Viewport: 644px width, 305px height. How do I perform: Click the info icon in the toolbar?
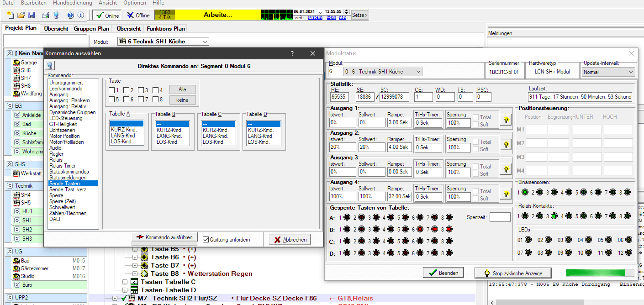point(81,15)
